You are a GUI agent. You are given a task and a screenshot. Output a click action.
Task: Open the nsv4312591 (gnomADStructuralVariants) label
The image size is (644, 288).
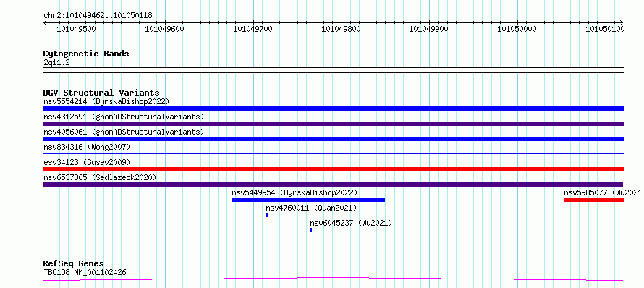tap(124, 117)
